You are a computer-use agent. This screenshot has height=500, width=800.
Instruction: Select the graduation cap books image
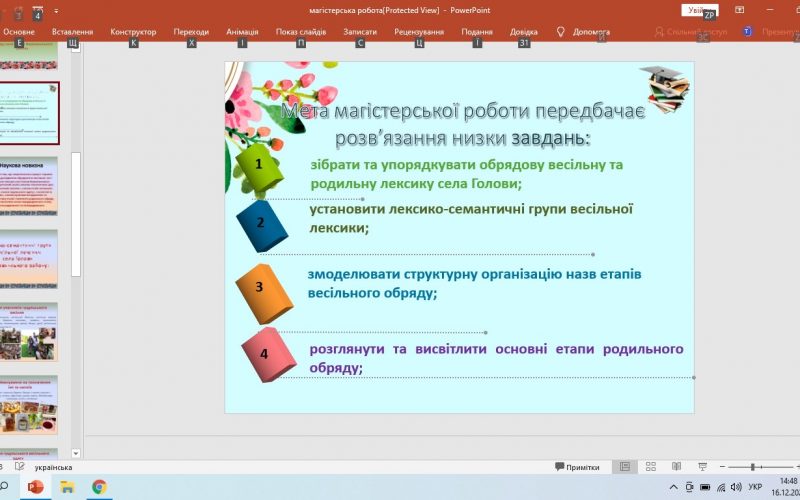coord(665,89)
